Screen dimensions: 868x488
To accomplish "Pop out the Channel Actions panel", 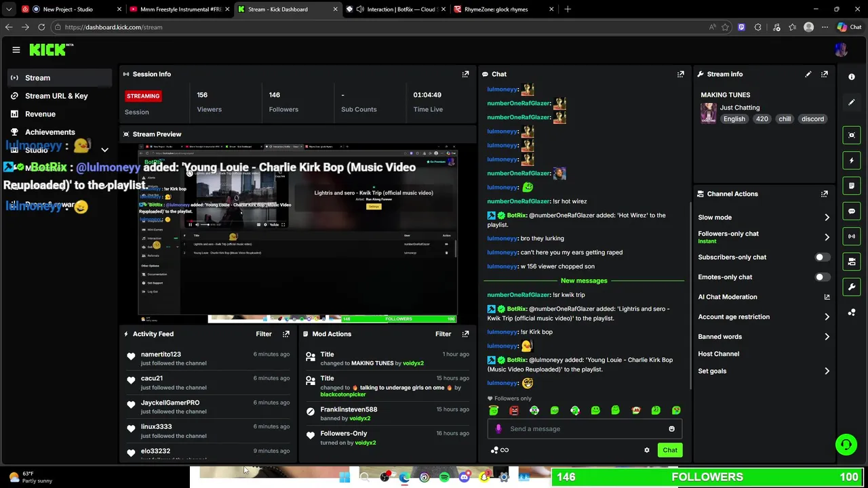I will 825,194.
